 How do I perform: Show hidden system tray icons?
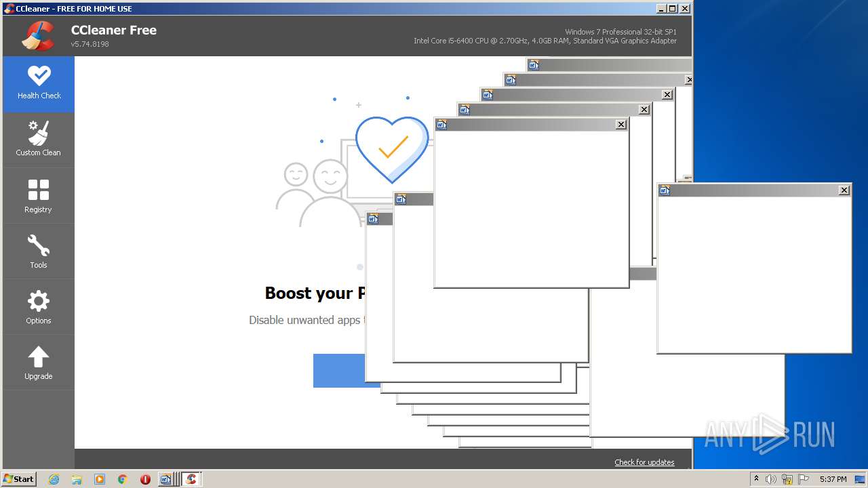coord(756,479)
